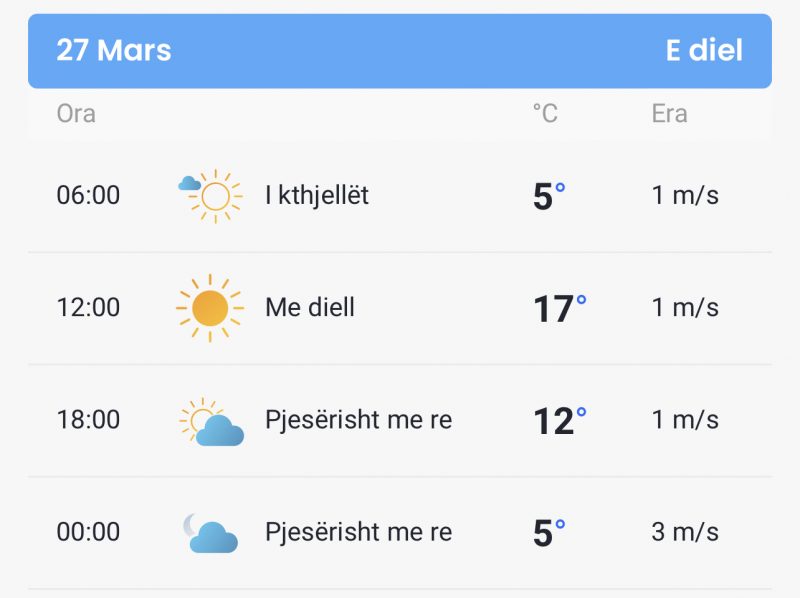Viewport: 800px width, 598px height.
Task: Click the sunny icon at 12:00
Action: 210,308
